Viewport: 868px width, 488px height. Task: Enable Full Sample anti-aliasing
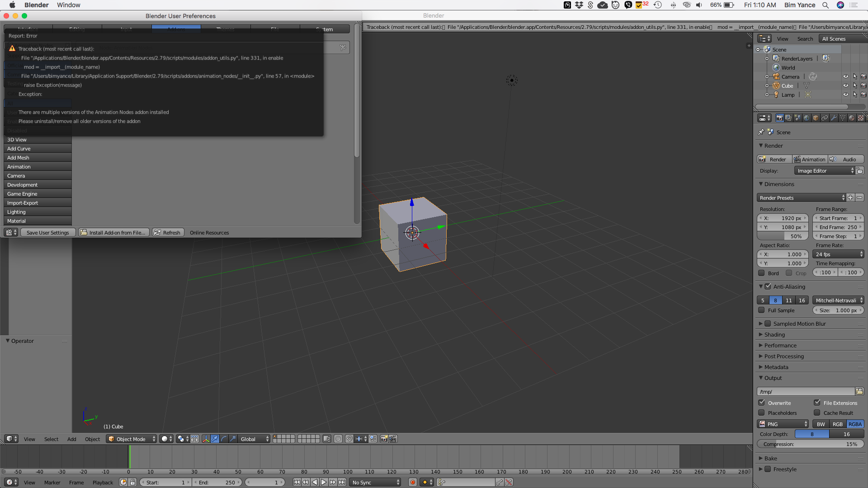(761, 310)
